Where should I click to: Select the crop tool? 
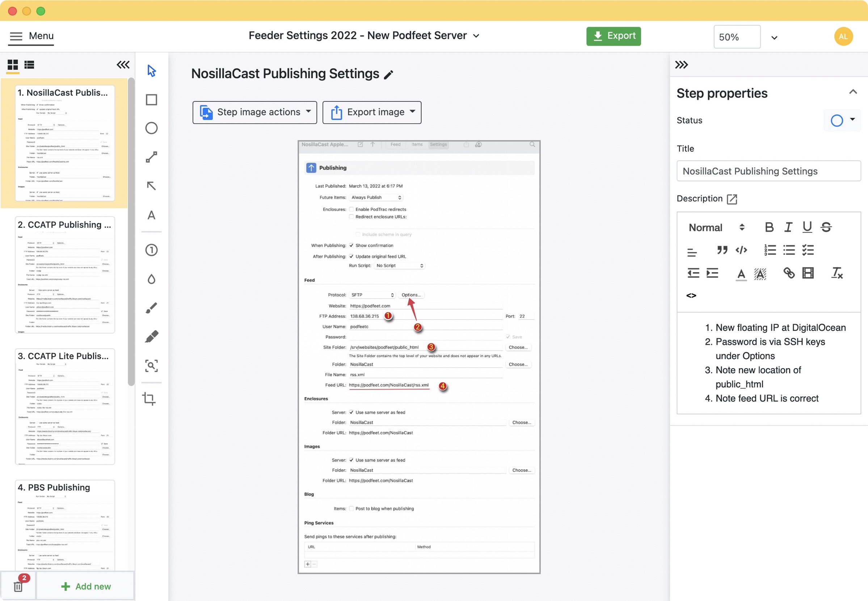coord(149,398)
